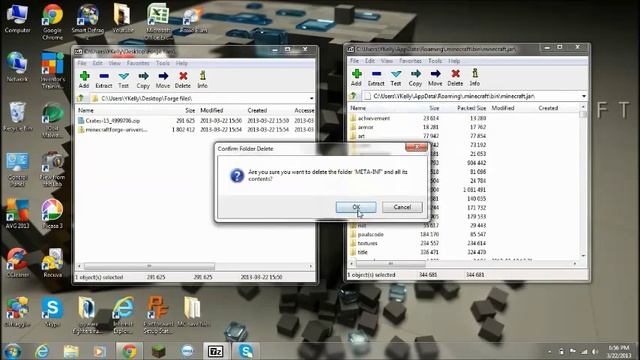Open Help menu in minecraft.jar window
Screen dimensions: 640x360
point(454,61)
